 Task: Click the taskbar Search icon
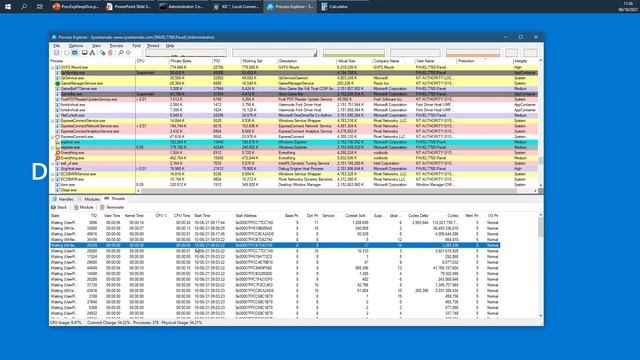[x=24, y=7]
